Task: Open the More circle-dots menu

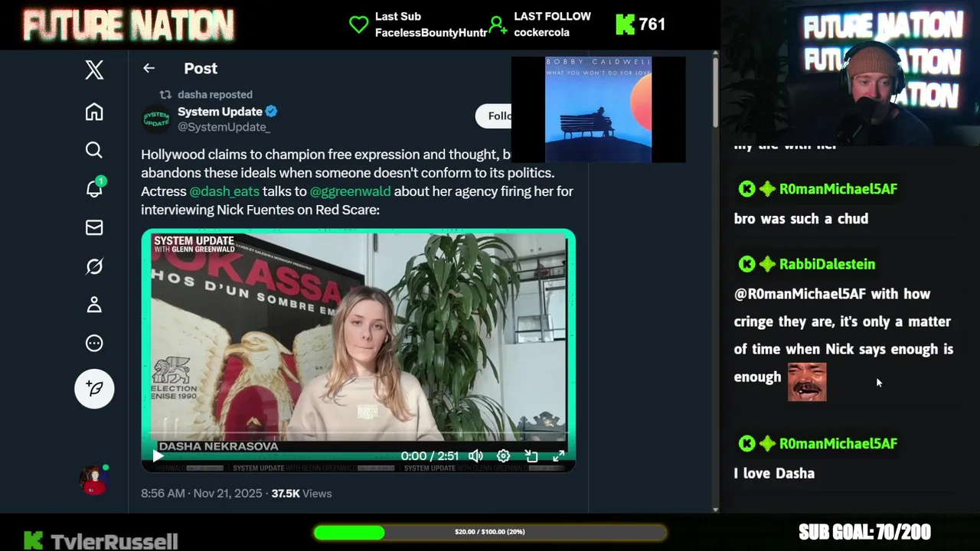Action: (94, 343)
